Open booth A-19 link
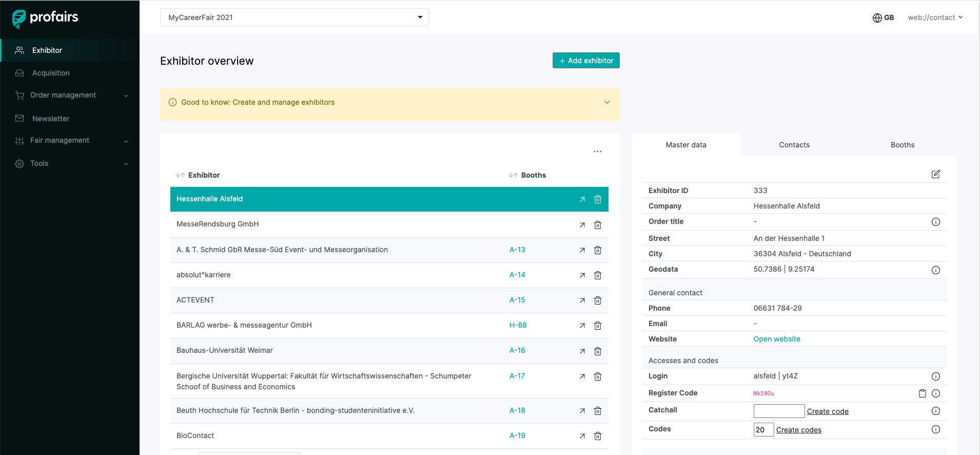The image size is (980, 455). tap(517, 435)
